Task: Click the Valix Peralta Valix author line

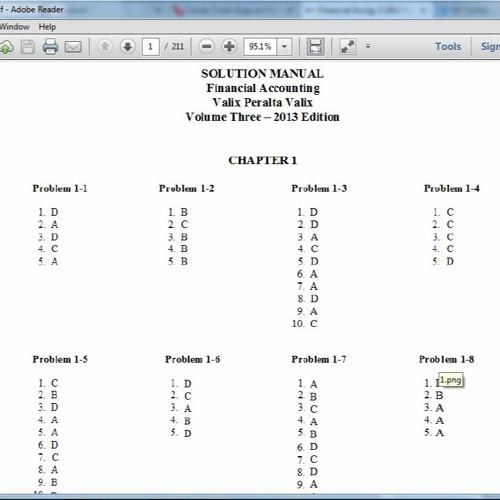Action: (263, 102)
